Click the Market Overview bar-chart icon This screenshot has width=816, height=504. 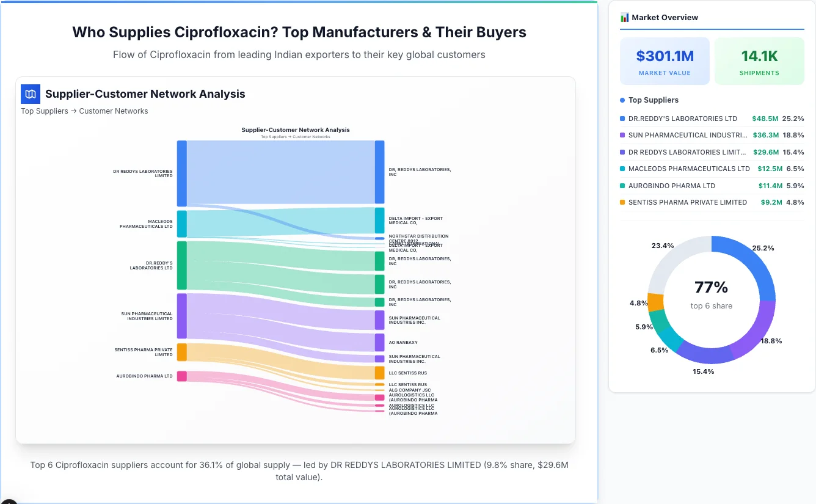point(624,17)
